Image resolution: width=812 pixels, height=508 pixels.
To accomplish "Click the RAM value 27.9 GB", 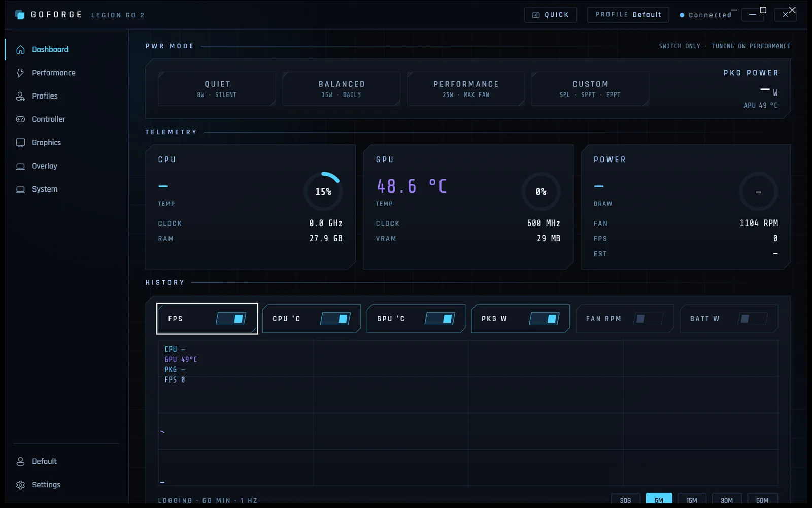I will 326,238.
